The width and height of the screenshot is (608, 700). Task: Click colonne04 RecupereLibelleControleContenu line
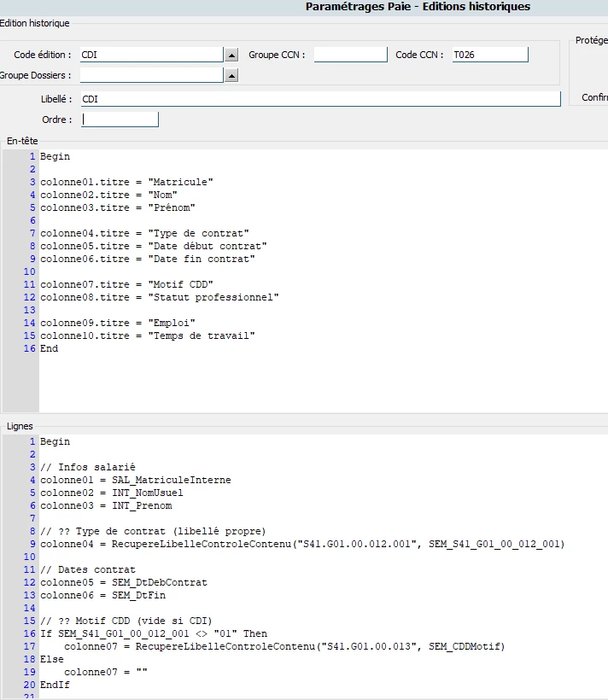(x=302, y=544)
